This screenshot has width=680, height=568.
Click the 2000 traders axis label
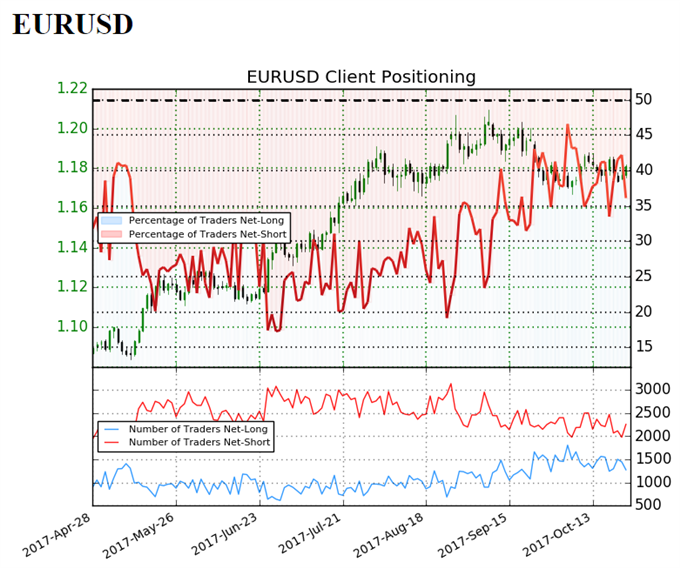(653, 436)
